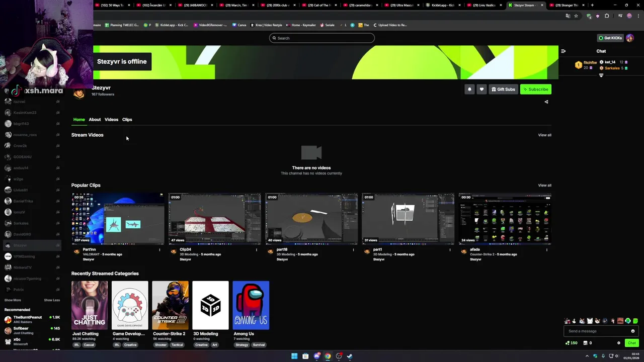
Task: Open the Just Chatting category
Action: click(90, 305)
